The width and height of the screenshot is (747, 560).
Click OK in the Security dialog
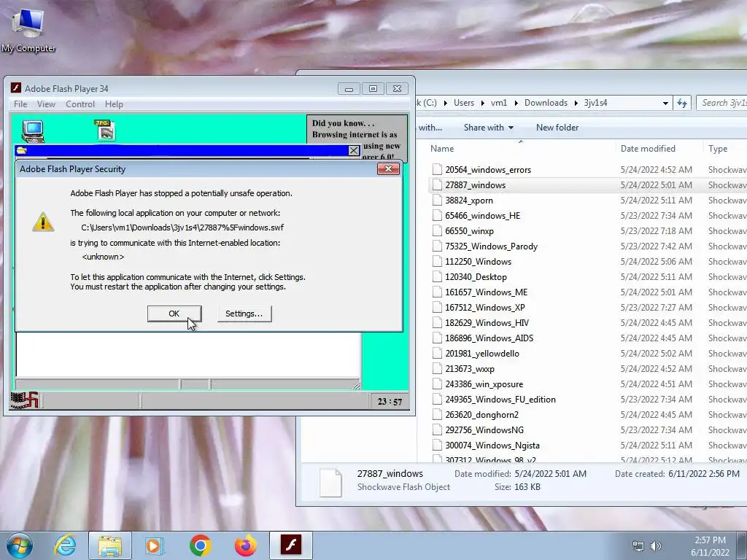[x=174, y=314]
